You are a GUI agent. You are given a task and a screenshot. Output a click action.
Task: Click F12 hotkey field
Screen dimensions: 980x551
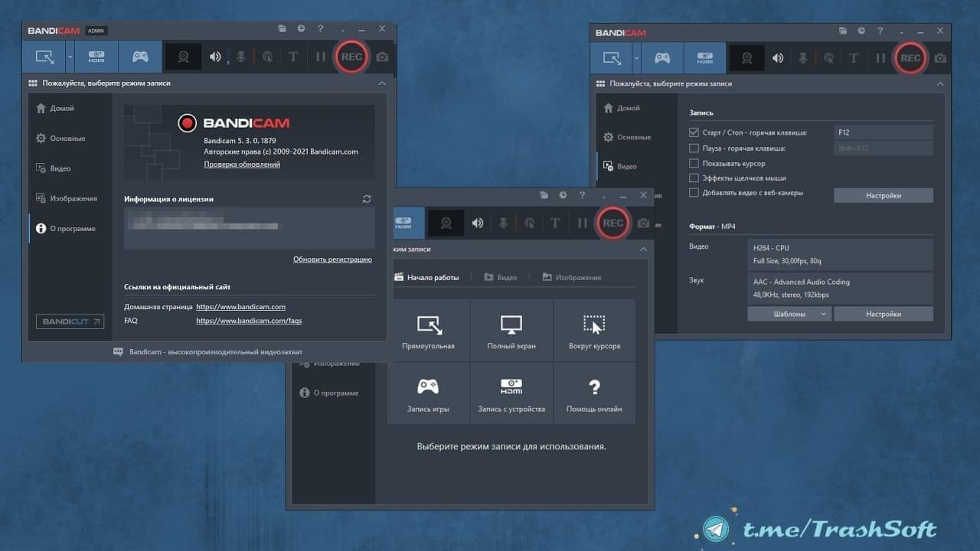884,132
